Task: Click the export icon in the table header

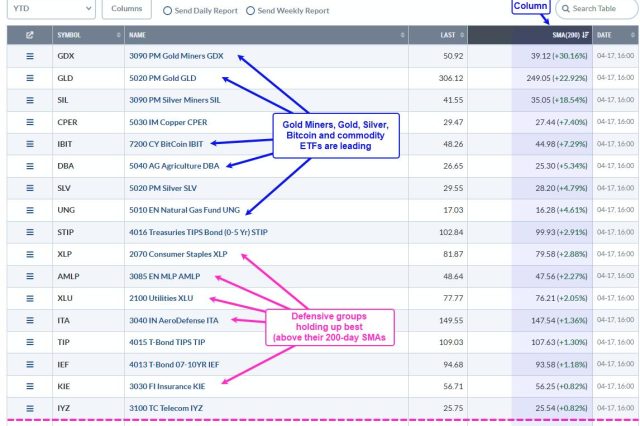Action: pos(30,35)
